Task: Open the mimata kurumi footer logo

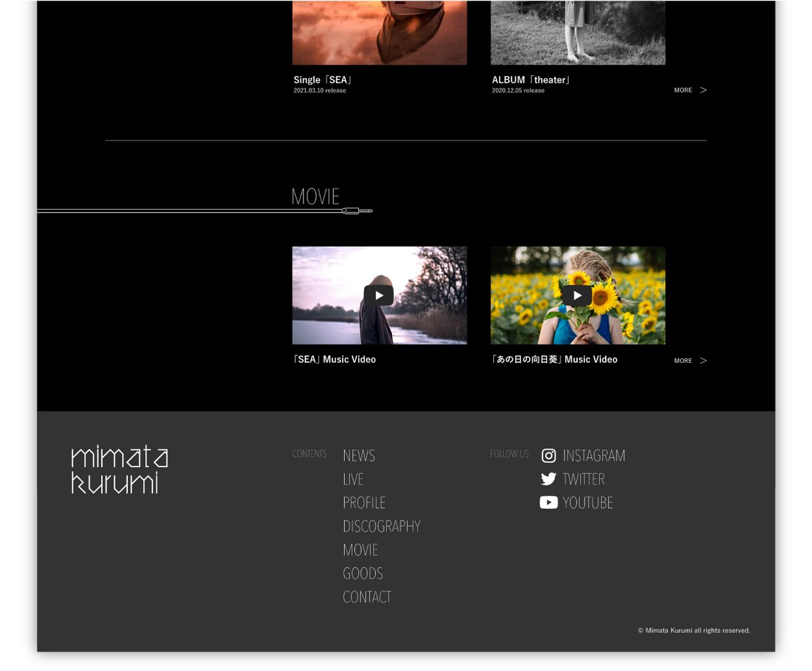Action: 120,470
